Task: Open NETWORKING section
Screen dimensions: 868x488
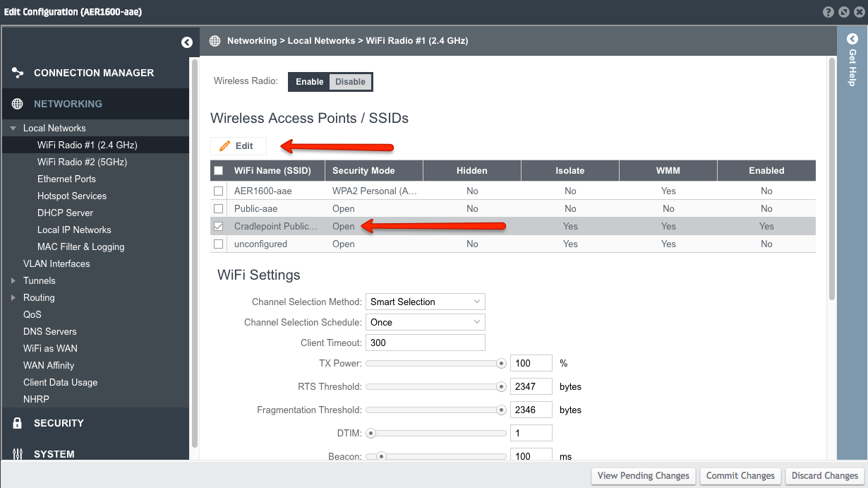Action: (95, 104)
